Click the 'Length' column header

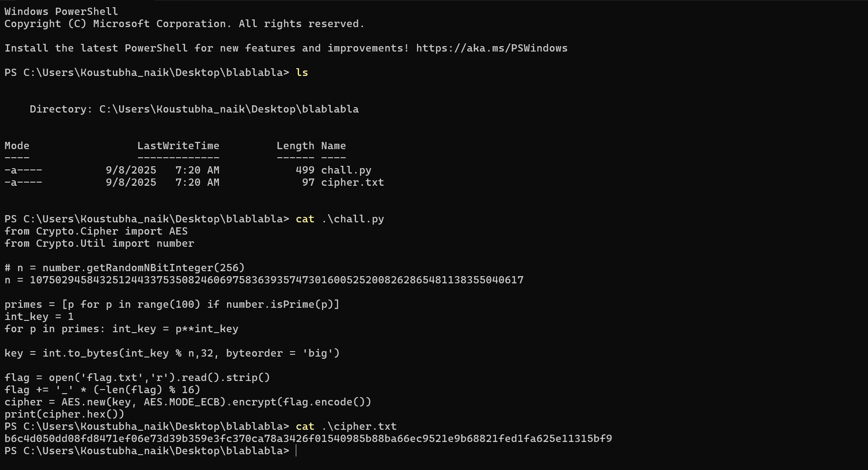pos(295,146)
